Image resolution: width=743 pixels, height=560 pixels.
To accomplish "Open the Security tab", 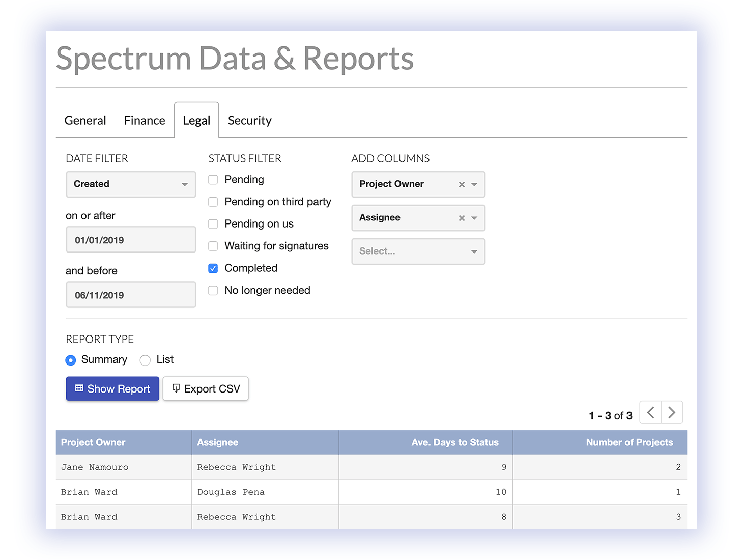I will 249,121.
